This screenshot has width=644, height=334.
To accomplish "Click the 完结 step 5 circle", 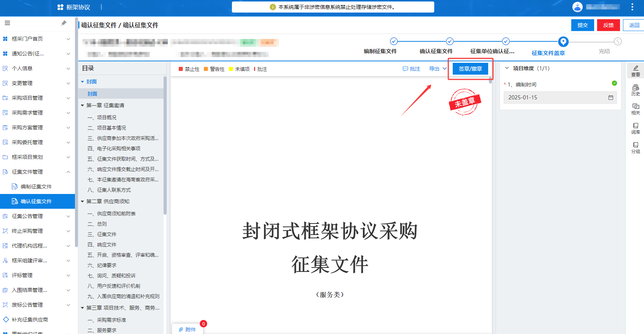I will point(617,41).
